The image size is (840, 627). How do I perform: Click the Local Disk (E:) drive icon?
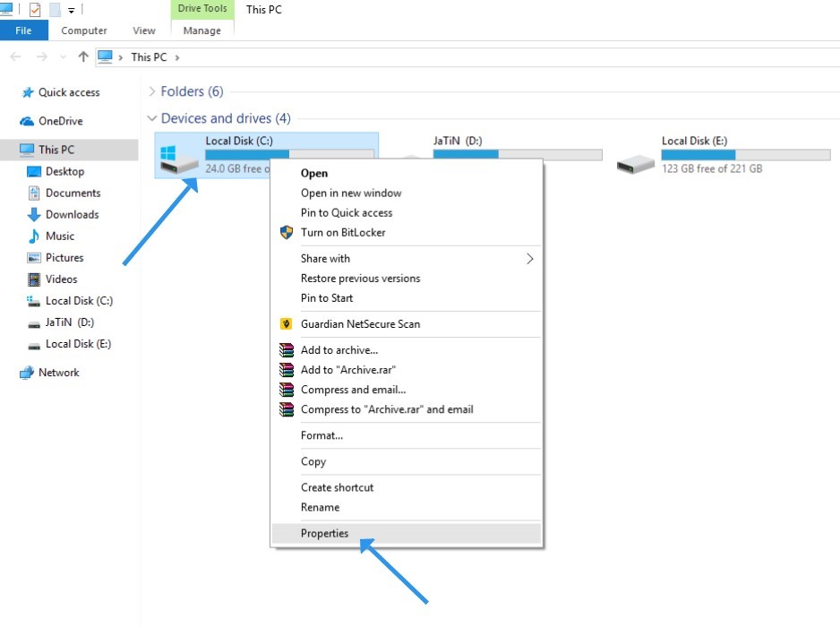tap(636, 162)
